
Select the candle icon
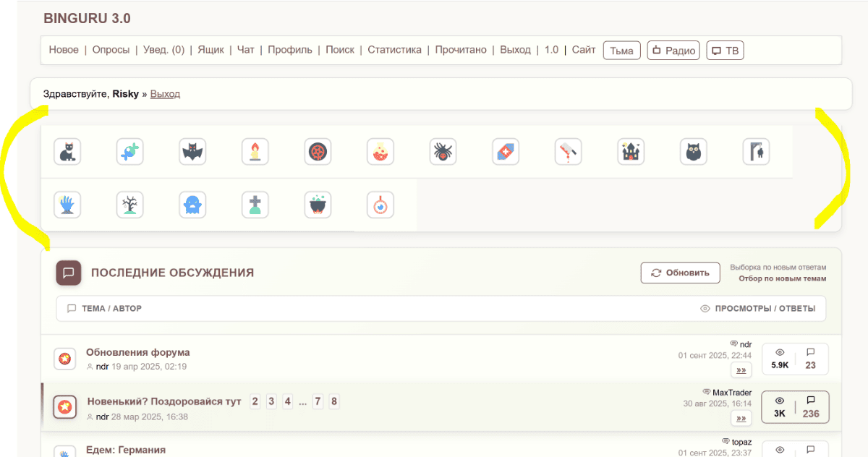click(255, 152)
